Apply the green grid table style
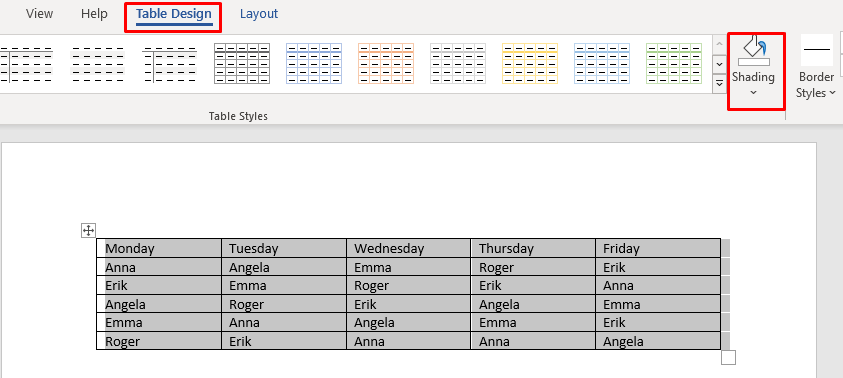The width and height of the screenshot is (843, 378). (674, 63)
